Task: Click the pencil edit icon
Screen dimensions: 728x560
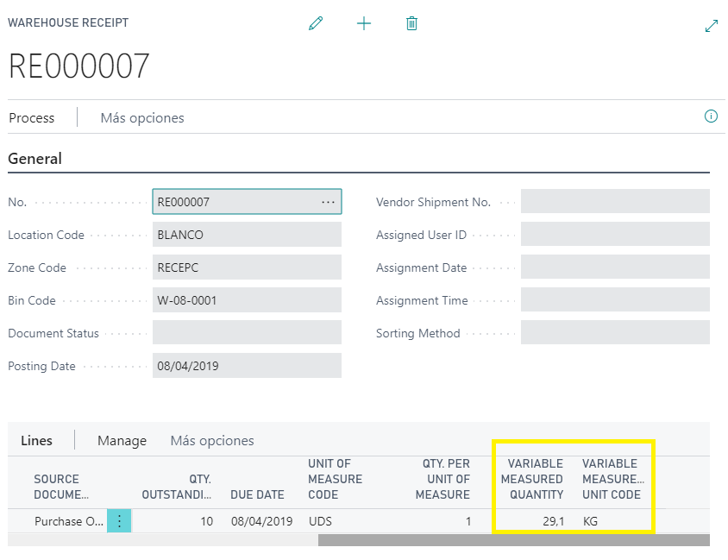Action: point(316,24)
